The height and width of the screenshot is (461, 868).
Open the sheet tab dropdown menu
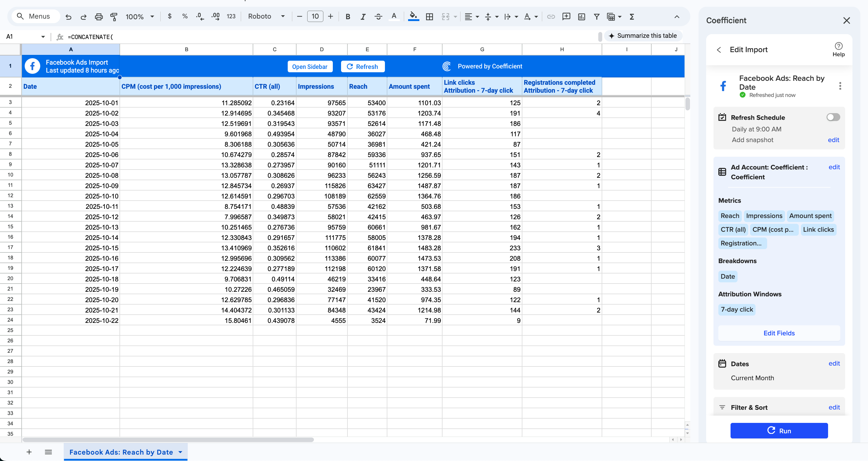[180, 452]
